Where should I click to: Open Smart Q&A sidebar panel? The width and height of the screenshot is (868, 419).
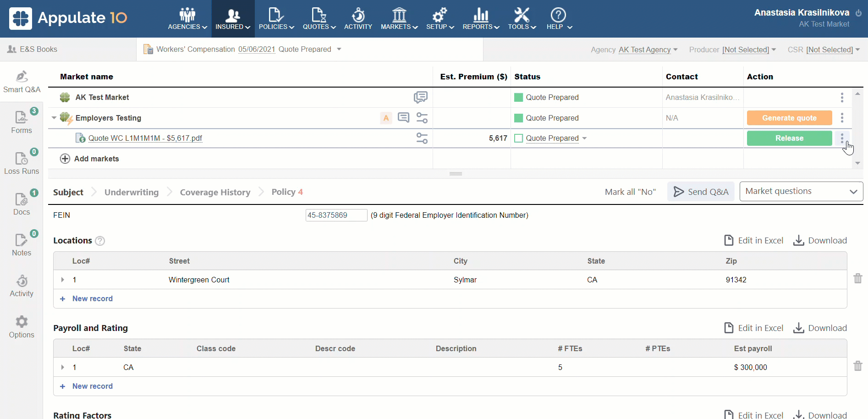[22, 82]
